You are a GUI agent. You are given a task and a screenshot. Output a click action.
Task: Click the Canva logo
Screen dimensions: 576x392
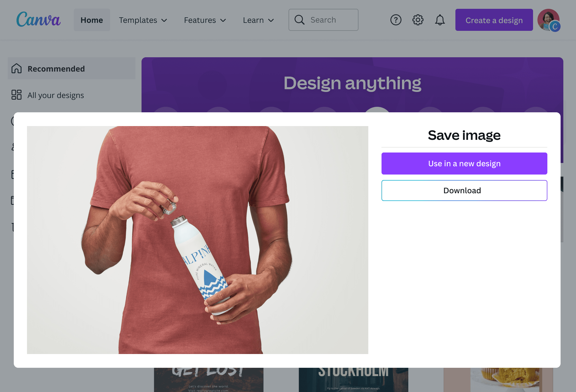pos(38,20)
